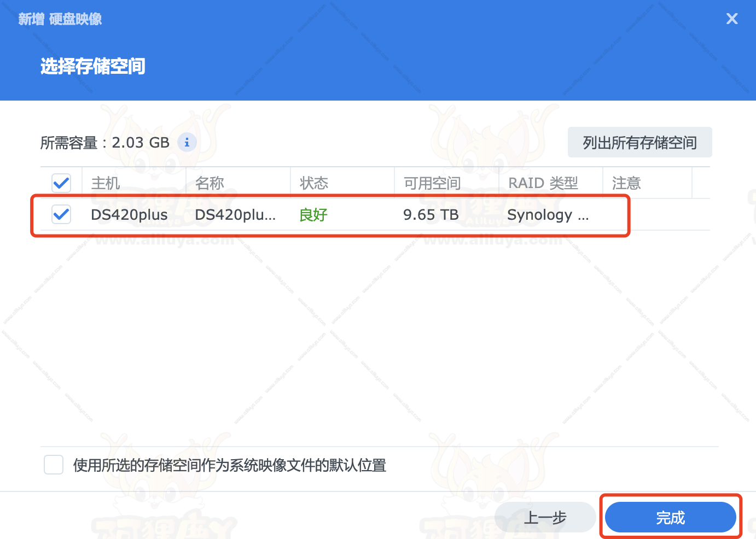The height and width of the screenshot is (539, 756).
Task: Click the 列出所有存储空间 button
Action: click(x=639, y=142)
